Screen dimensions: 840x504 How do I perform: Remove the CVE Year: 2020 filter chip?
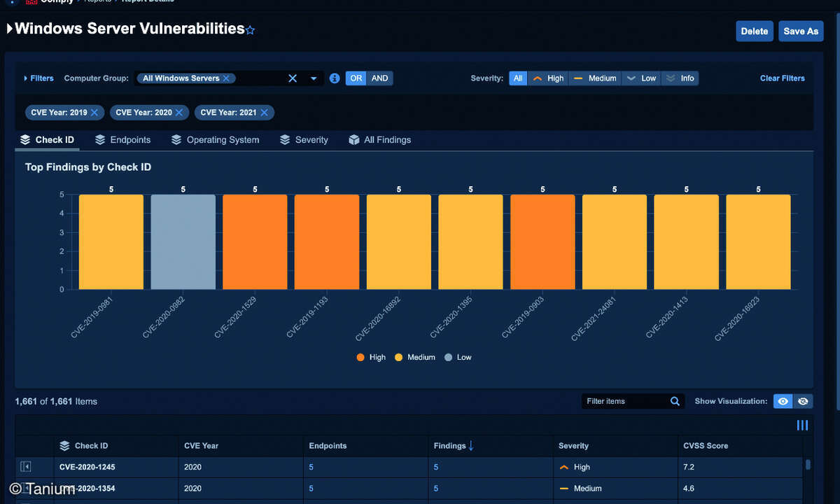click(x=178, y=112)
